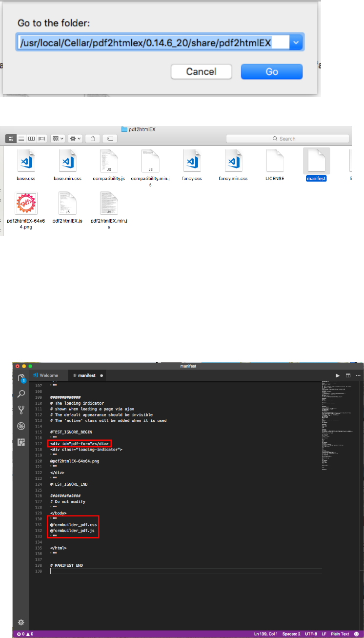Viewport: 364px width, 638px height.
Task: Switch Finder to icon view
Action: tap(11, 139)
